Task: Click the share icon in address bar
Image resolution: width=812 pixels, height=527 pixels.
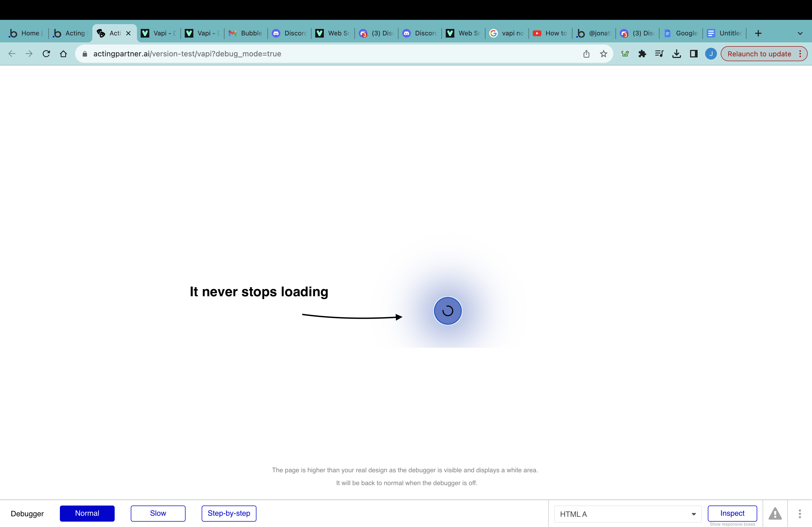Action: [x=586, y=53]
